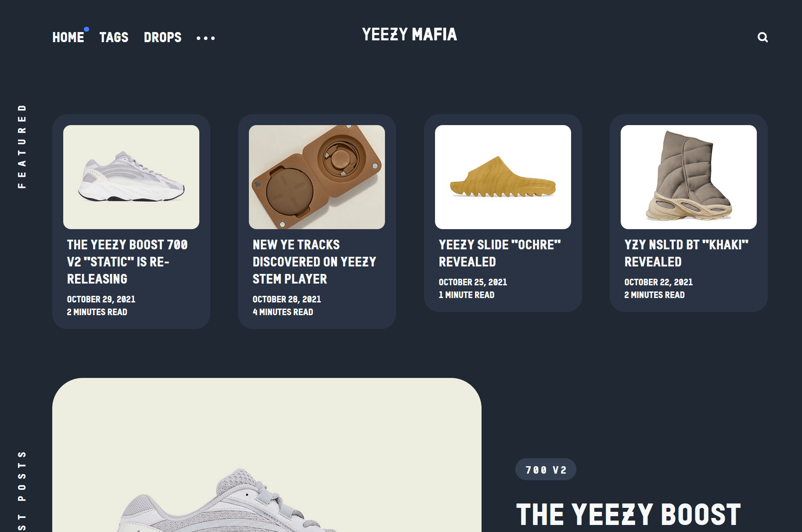This screenshot has width=802, height=532.
Task: Open the Yeezy Boost 700 V2 Static thumbnail
Action: (x=131, y=177)
